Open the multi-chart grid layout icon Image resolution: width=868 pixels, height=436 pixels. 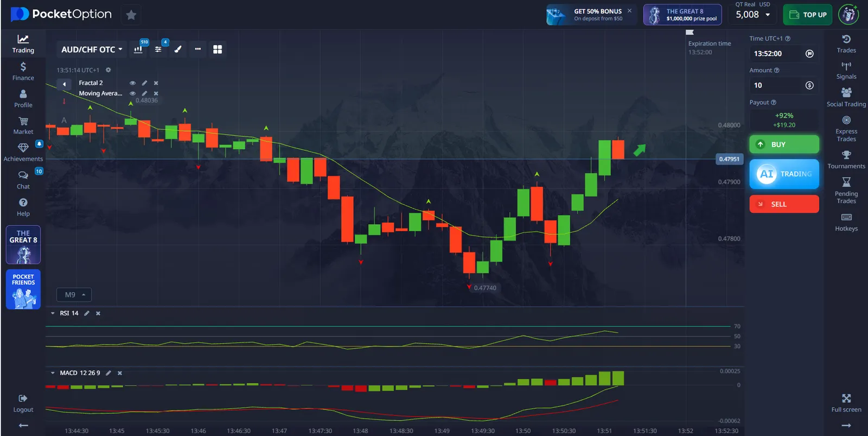point(218,49)
